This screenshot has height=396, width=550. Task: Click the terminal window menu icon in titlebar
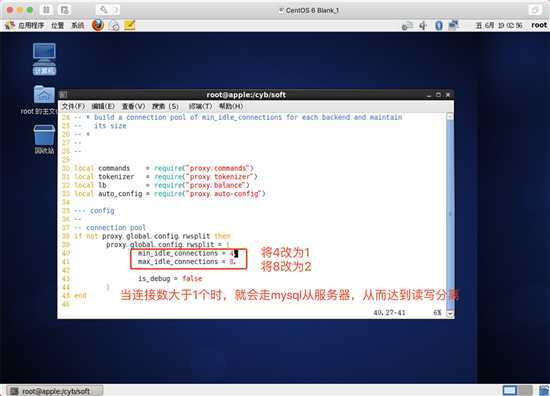(63, 94)
